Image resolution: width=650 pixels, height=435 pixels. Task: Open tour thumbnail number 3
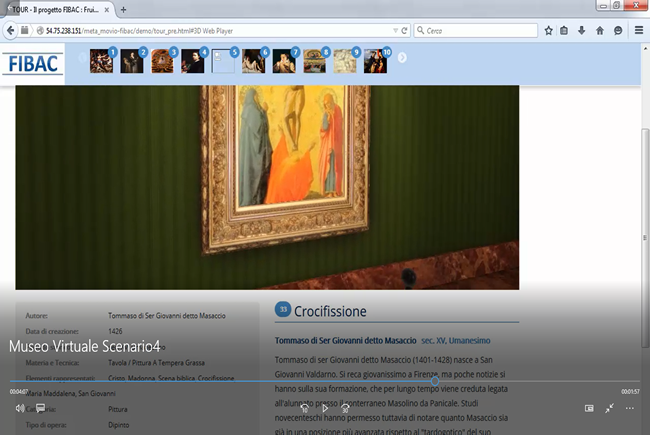pyautogui.click(x=162, y=61)
